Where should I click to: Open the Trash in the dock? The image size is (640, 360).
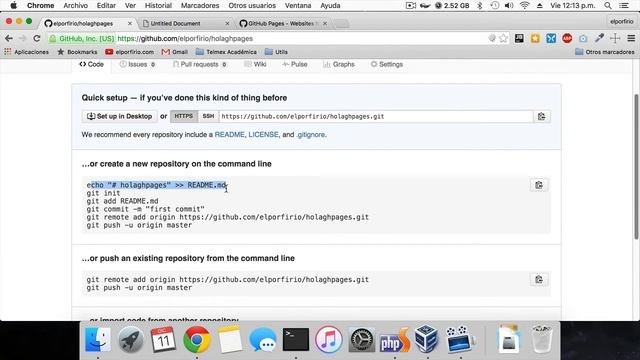click(x=542, y=339)
